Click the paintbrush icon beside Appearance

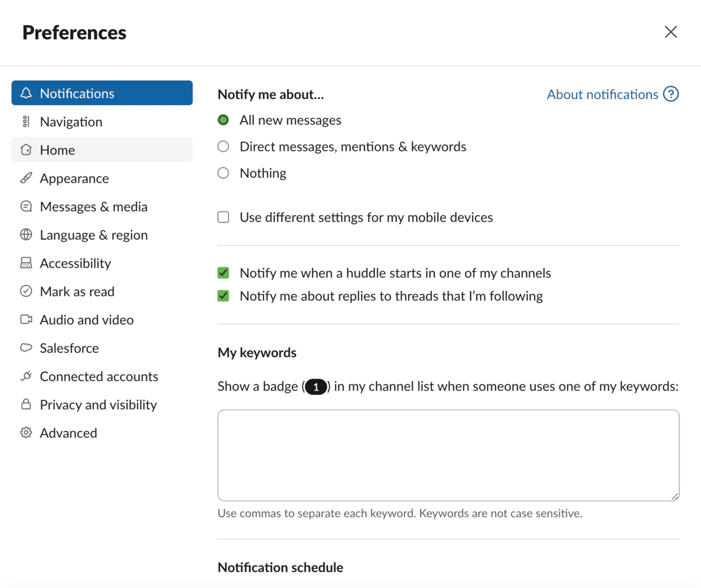pos(26,178)
